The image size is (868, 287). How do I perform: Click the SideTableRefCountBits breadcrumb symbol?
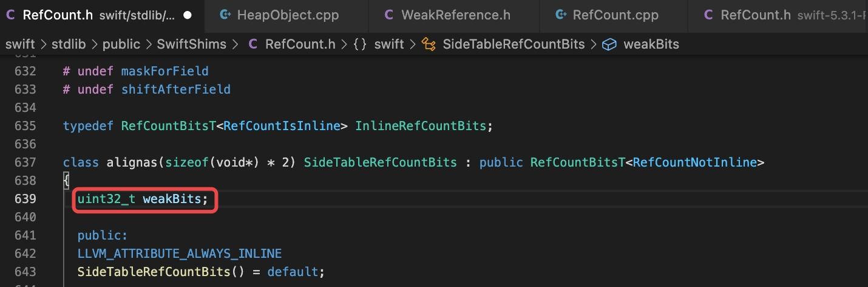514,44
